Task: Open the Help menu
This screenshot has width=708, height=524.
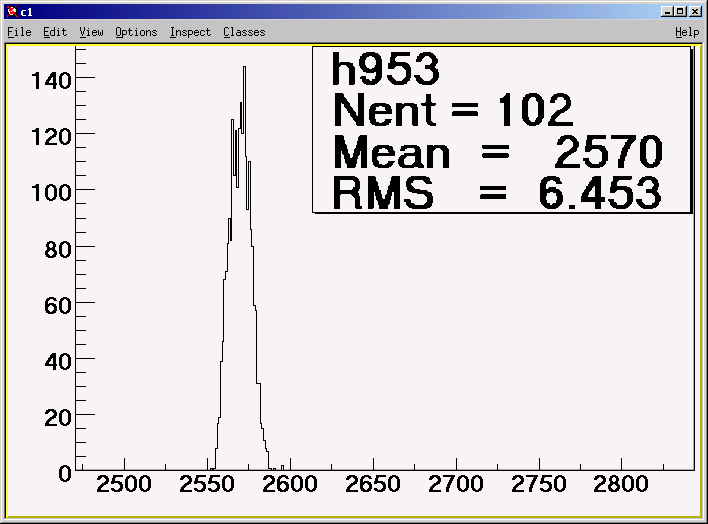Action: click(x=687, y=32)
